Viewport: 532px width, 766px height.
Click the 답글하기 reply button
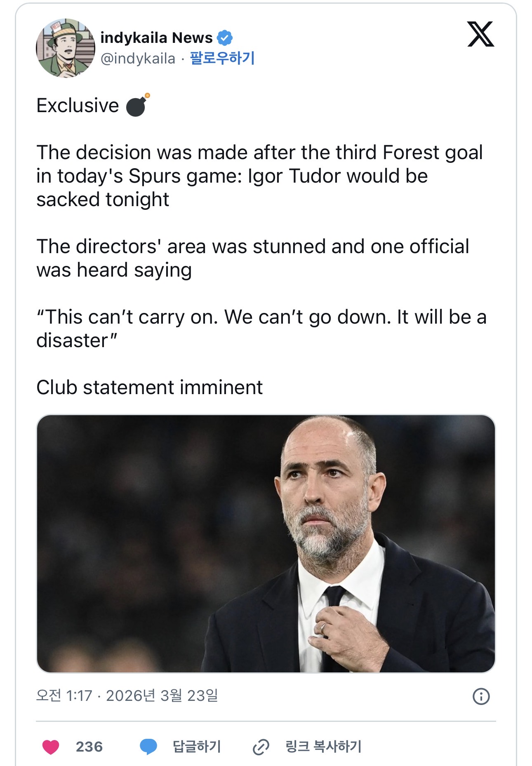197,747
